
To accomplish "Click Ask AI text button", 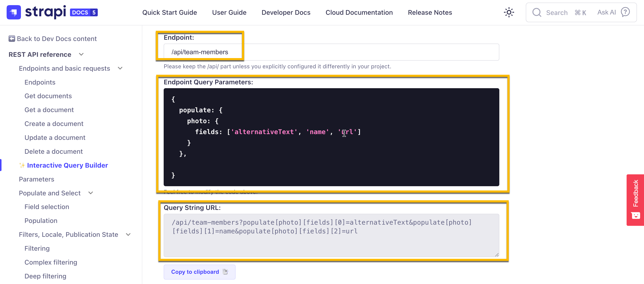I will (606, 12).
